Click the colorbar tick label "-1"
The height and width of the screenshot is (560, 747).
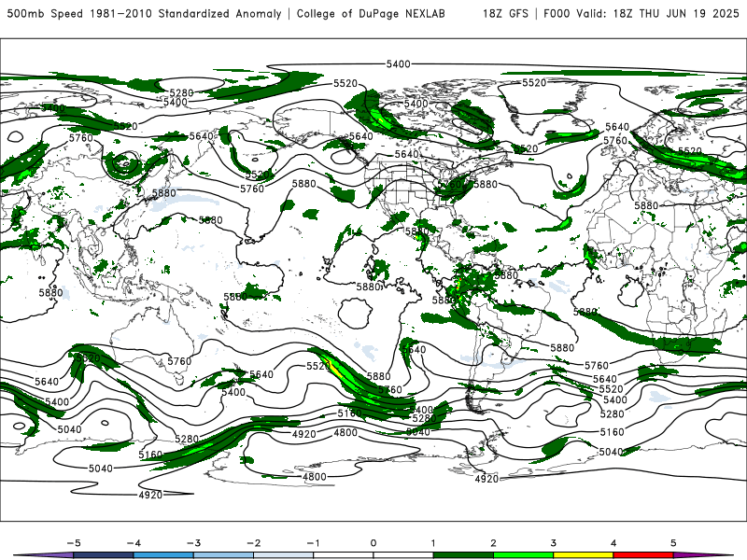[312, 543]
